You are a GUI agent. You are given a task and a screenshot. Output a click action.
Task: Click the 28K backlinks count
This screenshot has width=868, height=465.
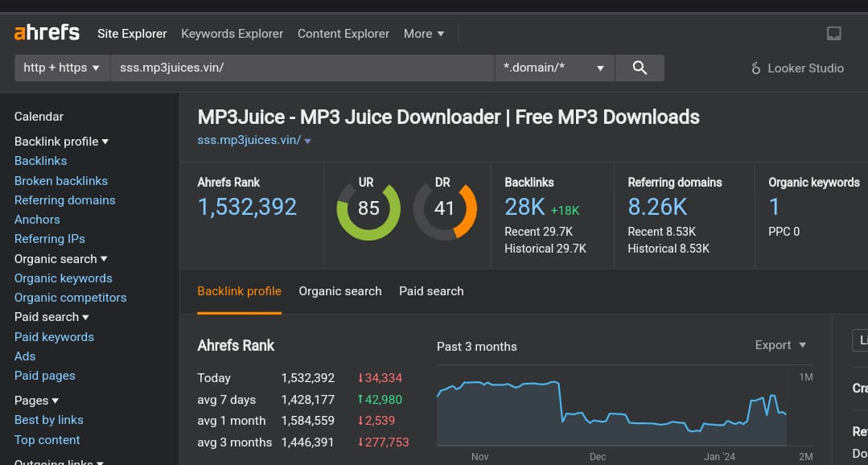pos(525,208)
